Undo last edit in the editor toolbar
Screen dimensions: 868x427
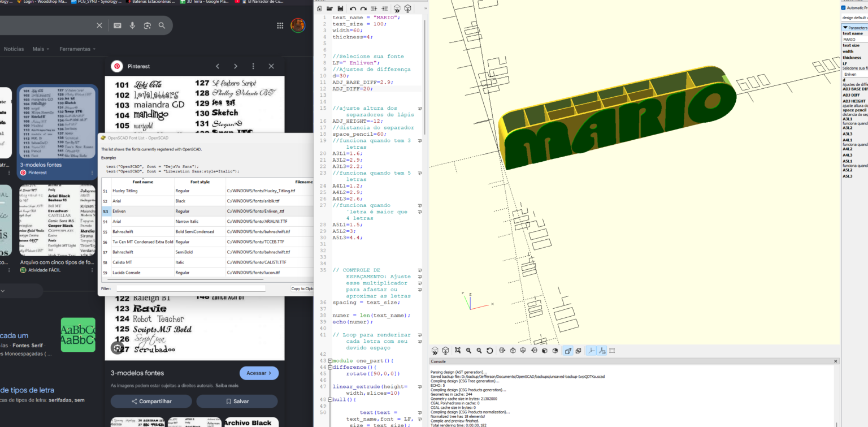click(353, 8)
